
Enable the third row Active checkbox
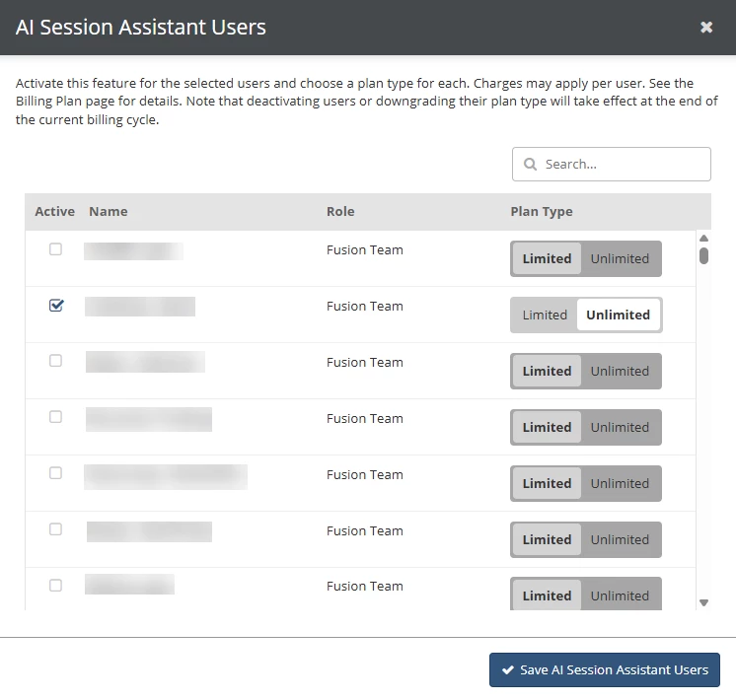pos(55,361)
